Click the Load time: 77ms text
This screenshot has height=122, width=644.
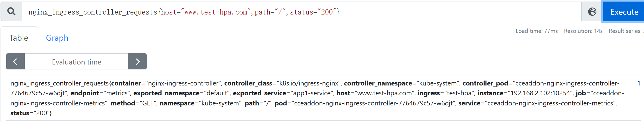tap(537, 31)
